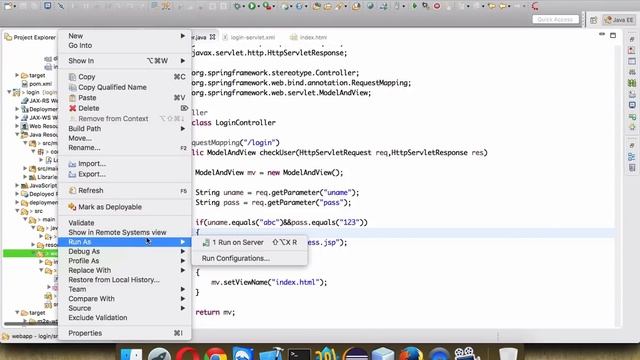This screenshot has width=640, height=360.
Task: Click the Open Perspective icon beside Java EE
Action: 593,20
